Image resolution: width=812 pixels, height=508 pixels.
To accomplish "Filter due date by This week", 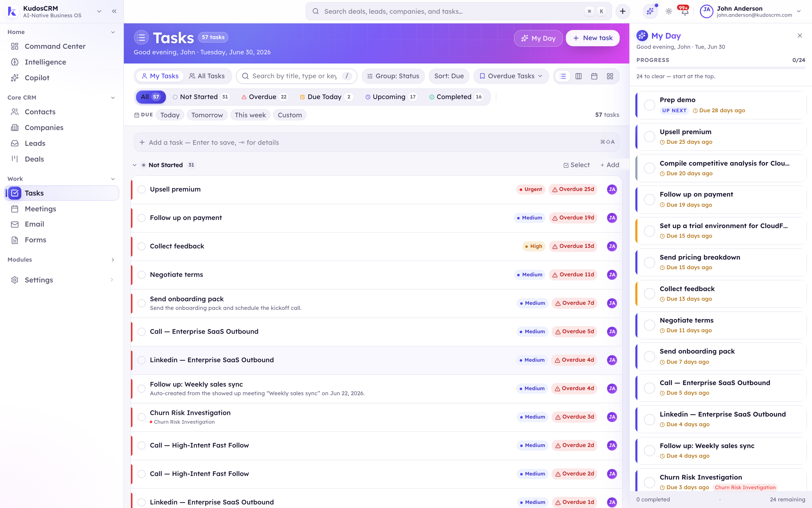I will [x=250, y=115].
